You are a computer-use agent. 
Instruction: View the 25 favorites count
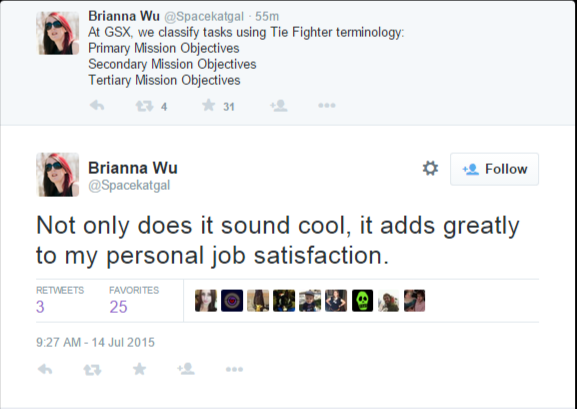118,307
